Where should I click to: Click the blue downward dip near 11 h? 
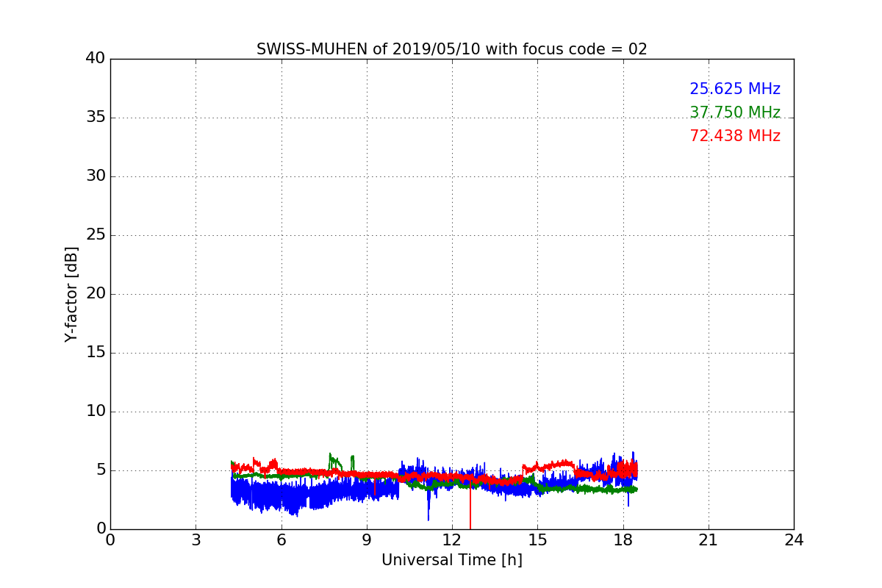(x=429, y=506)
